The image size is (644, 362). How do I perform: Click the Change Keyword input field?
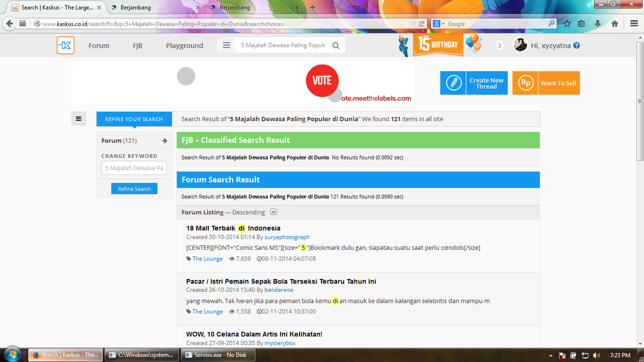point(134,168)
